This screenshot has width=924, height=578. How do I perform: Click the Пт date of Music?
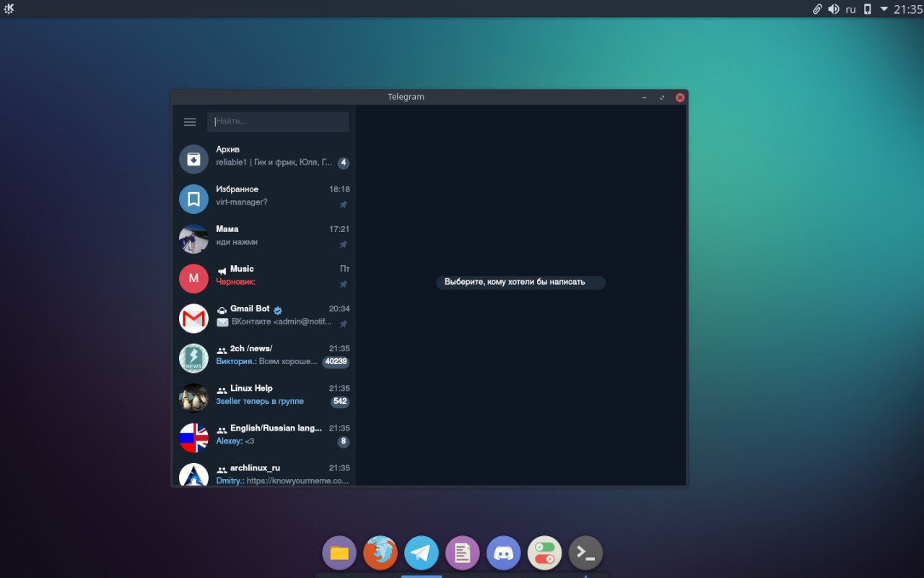[x=345, y=269]
